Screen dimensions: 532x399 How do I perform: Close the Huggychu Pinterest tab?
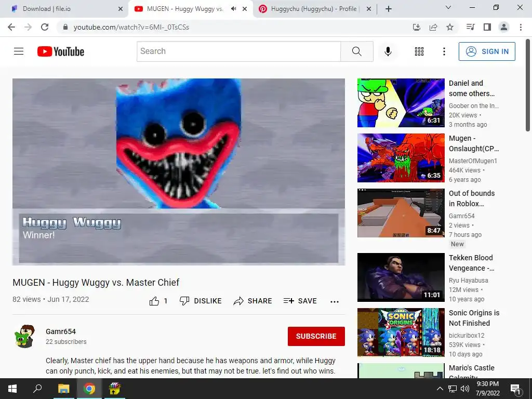click(369, 9)
